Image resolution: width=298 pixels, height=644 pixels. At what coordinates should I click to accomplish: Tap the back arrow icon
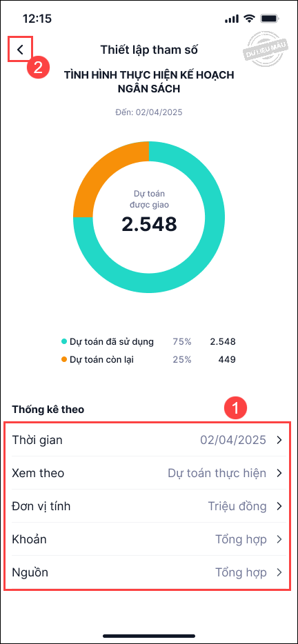click(20, 50)
